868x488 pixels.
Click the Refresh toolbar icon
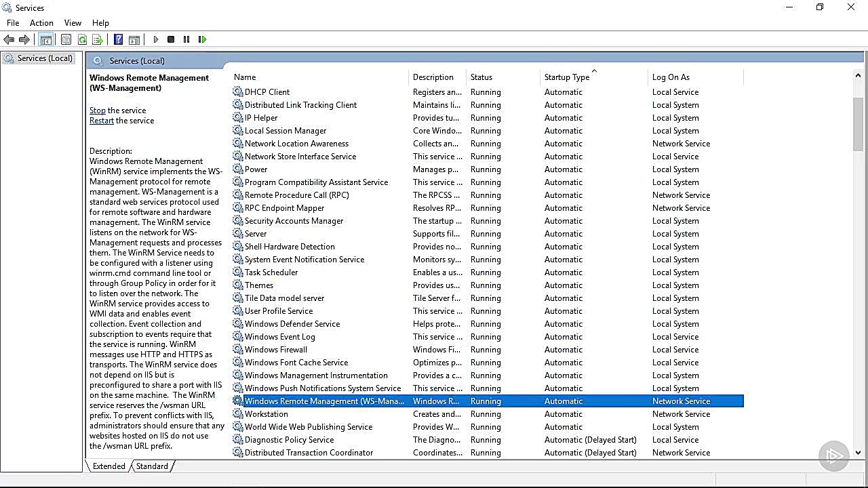[82, 39]
